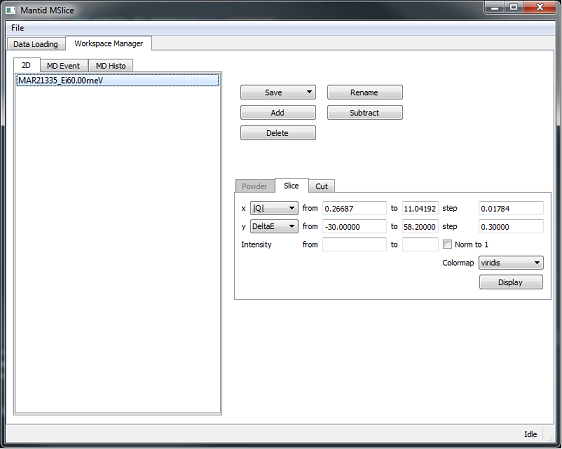Screen dimensions: 562x449
Task: Open the File menu
Action: pyautogui.click(x=18, y=28)
